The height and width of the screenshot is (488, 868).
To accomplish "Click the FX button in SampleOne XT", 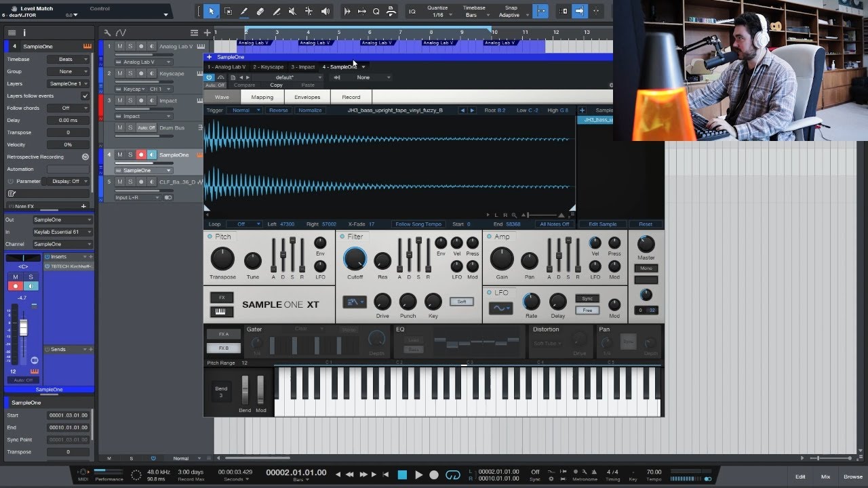I will coord(221,298).
